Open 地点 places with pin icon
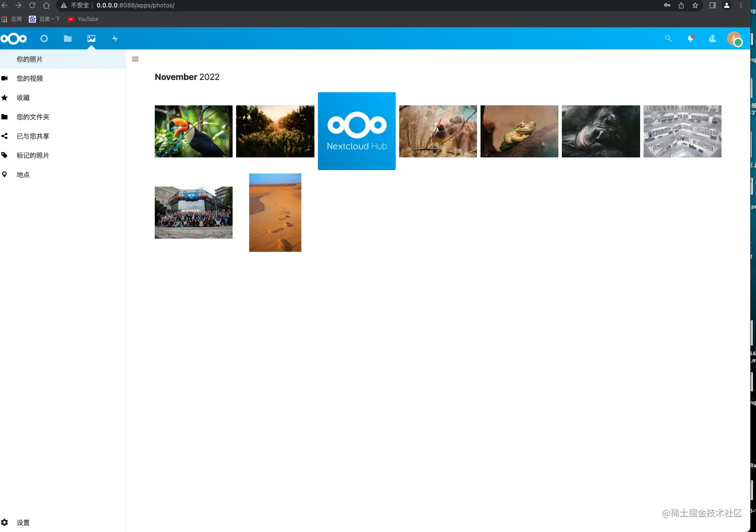 pyautogui.click(x=23, y=174)
